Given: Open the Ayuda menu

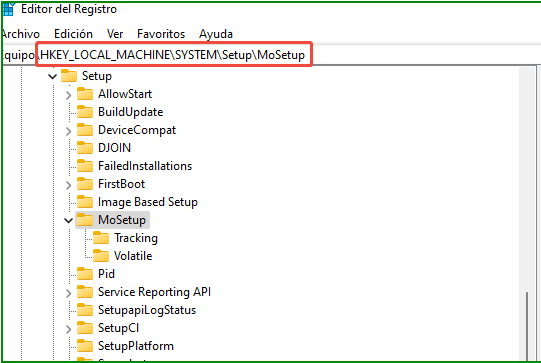Looking at the screenshot, I should (x=216, y=34).
